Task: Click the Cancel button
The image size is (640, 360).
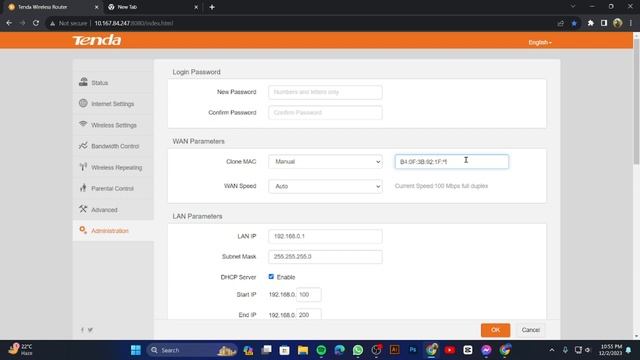Action: [531, 330]
